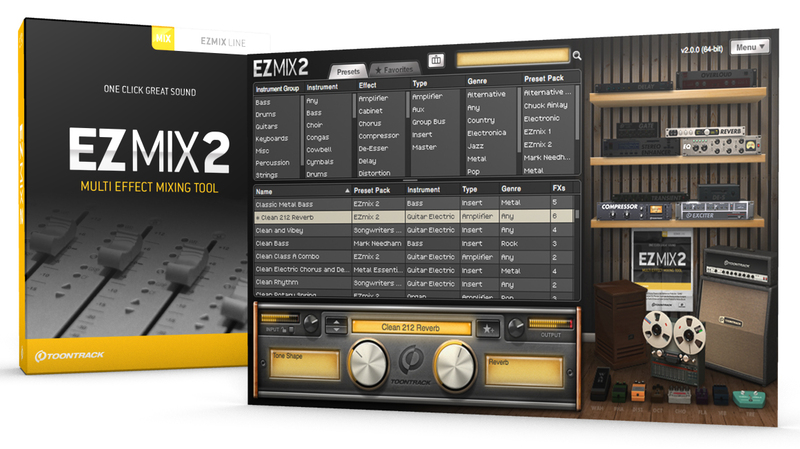Select the VIB vibrato pedal
This screenshot has width=800, height=449.
721,396
